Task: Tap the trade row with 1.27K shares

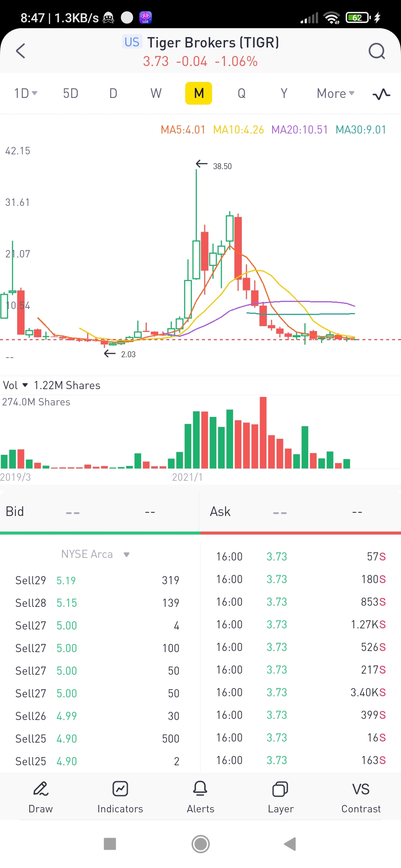Action: [x=301, y=625]
